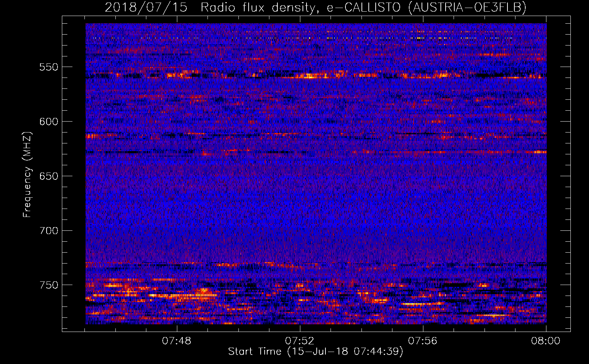Select the 700 frequency axis label
The height and width of the screenshot is (364, 589).
pyautogui.click(x=49, y=231)
